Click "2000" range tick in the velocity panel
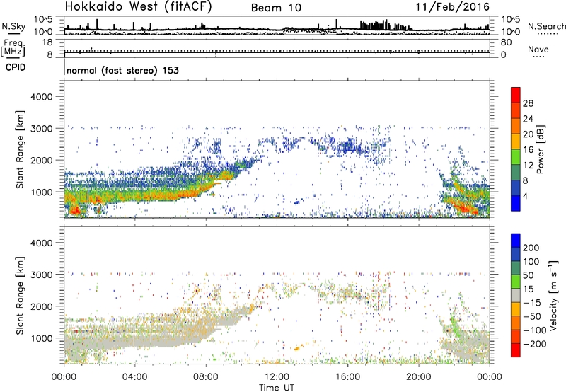The width and height of the screenshot is (566, 392). tap(41, 306)
